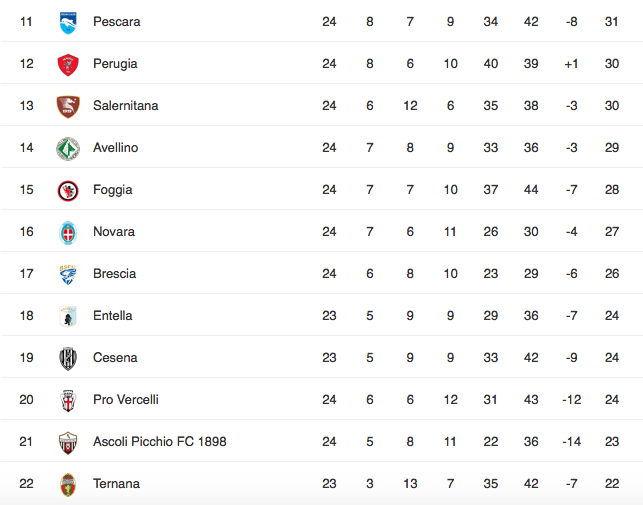Open the Ascoli Picchio FC 1898 link

coord(159,442)
